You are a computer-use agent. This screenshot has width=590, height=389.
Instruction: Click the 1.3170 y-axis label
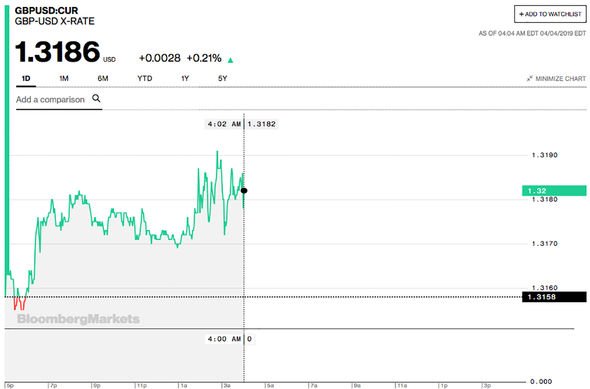(x=544, y=244)
